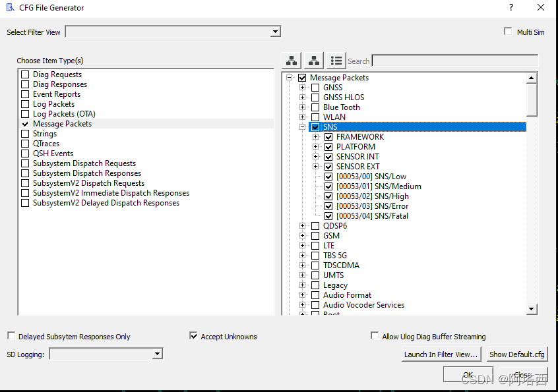Image resolution: width=558 pixels, height=392 pixels.
Task: Uncheck [00053/04] SNS/Fatal checkbox
Action: coord(328,216)
